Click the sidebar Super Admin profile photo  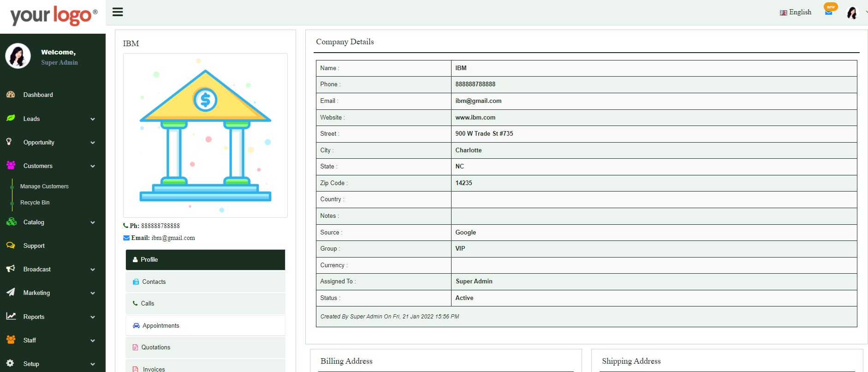click(x=18, y=56)
